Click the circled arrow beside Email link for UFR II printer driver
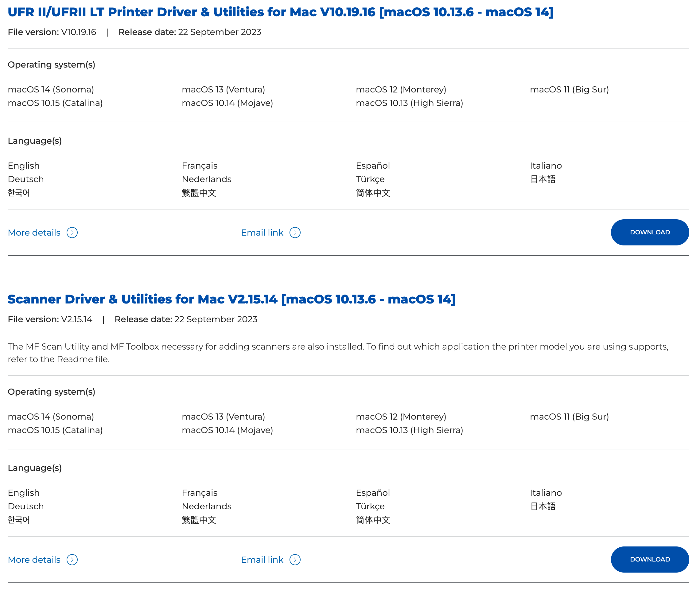 click(295, 233)
